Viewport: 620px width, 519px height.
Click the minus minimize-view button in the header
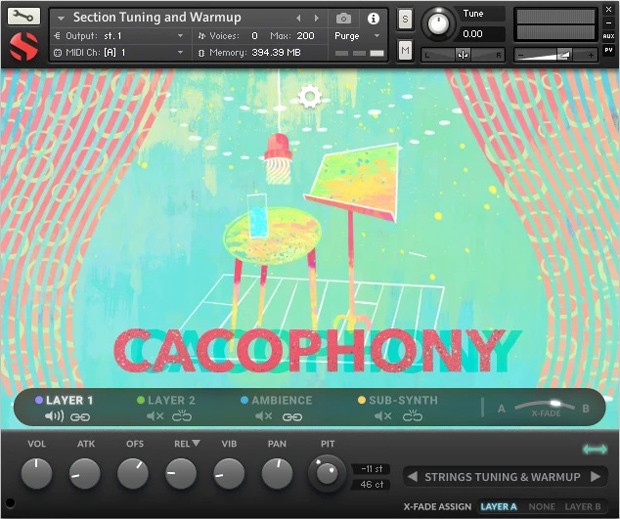tap(609, 23)
